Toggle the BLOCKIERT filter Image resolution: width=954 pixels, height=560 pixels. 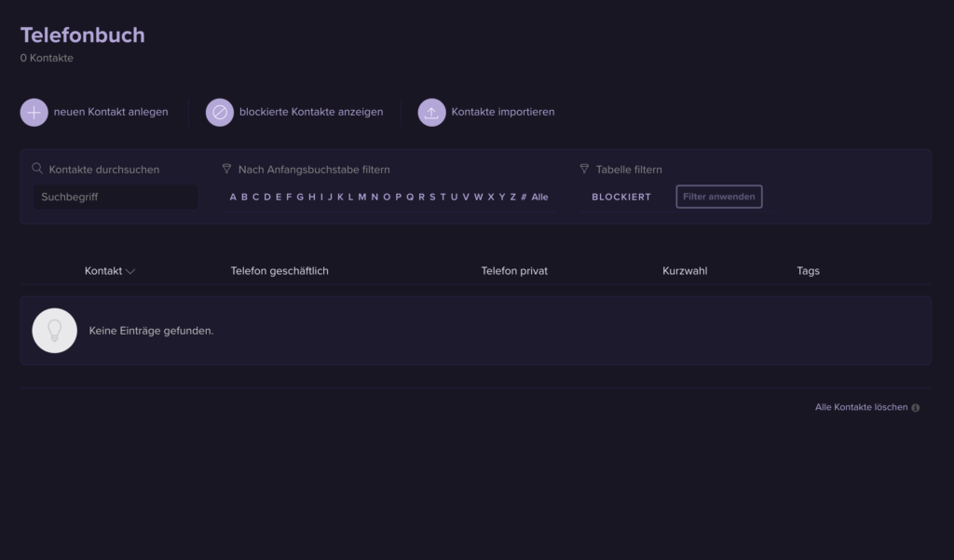coord(621,197)
